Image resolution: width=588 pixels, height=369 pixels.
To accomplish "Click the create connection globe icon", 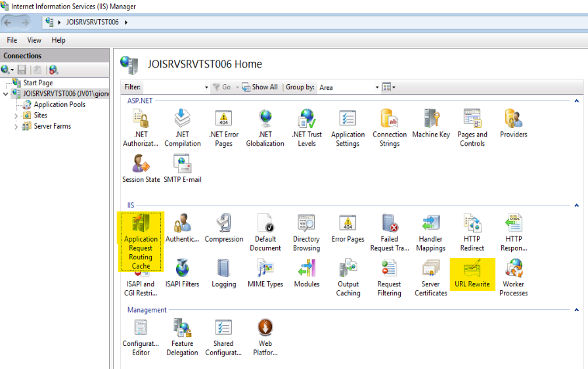I will tap(7, 70).
